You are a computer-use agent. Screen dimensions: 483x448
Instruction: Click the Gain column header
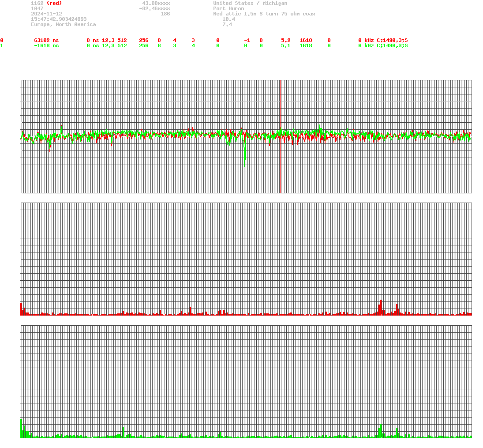287,35
